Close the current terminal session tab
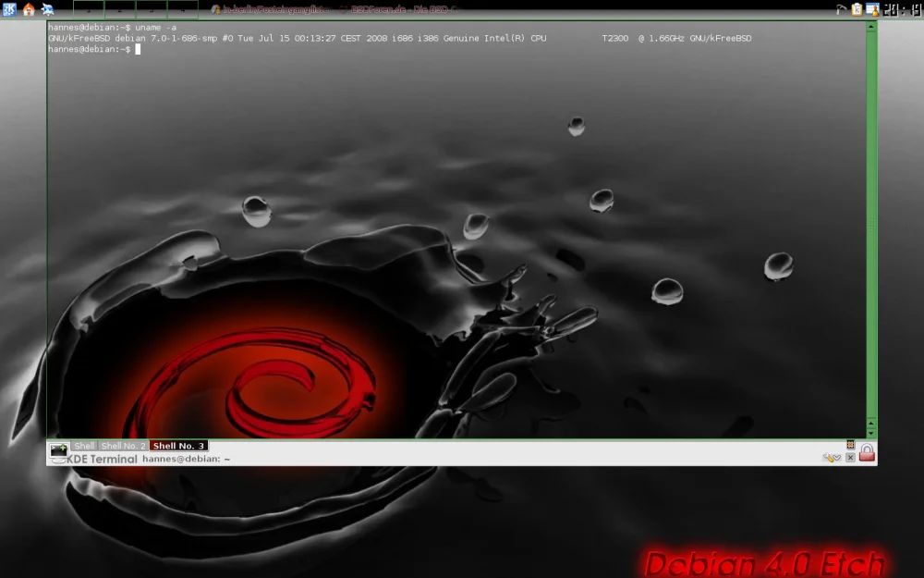The height and width of the screenshot is (578, 924). [850, 458]
